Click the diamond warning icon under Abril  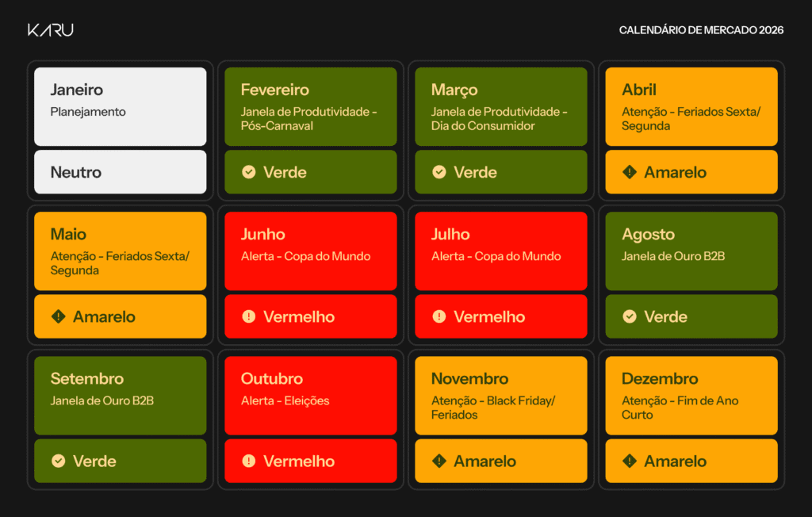630,172
